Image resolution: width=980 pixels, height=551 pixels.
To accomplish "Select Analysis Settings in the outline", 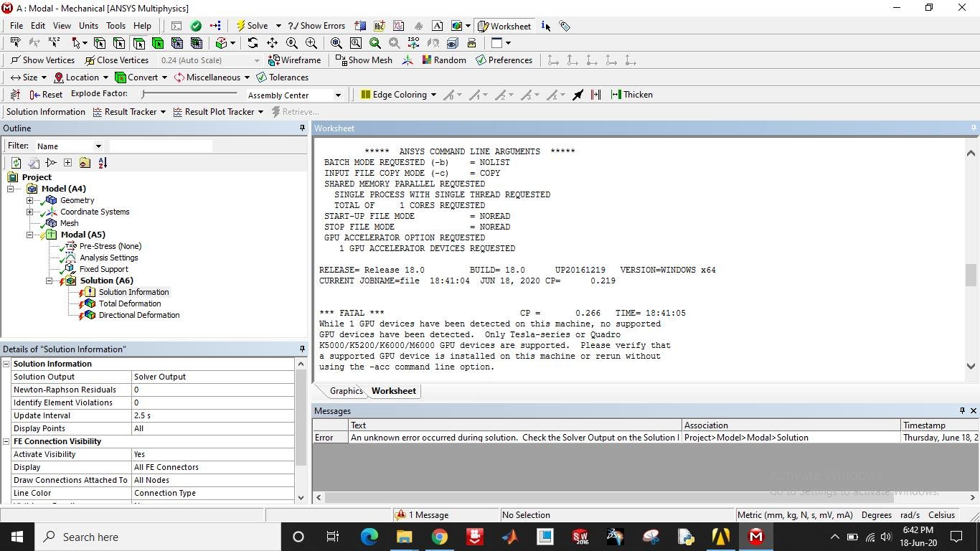I will pyautogui.click(x=108, y=258).
